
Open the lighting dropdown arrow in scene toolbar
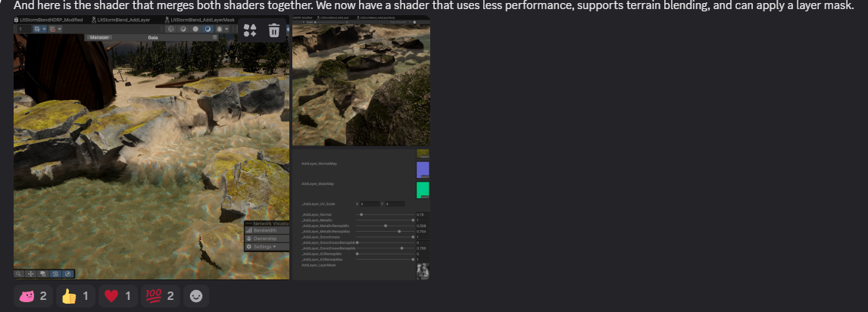click(x=228, y=29)
